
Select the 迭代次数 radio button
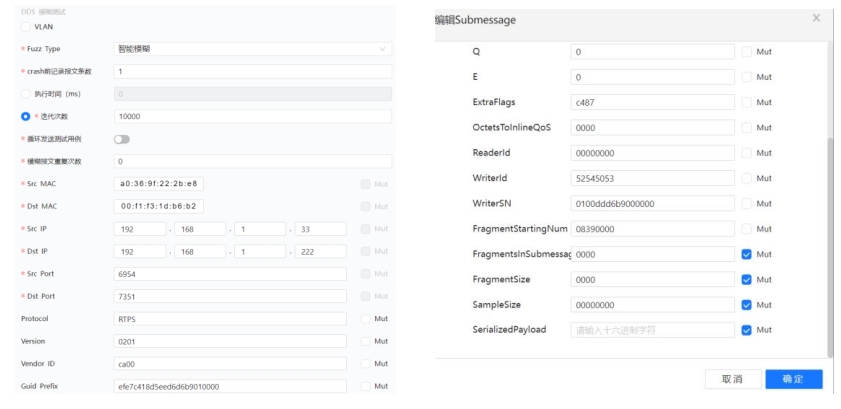pos(27,116)
